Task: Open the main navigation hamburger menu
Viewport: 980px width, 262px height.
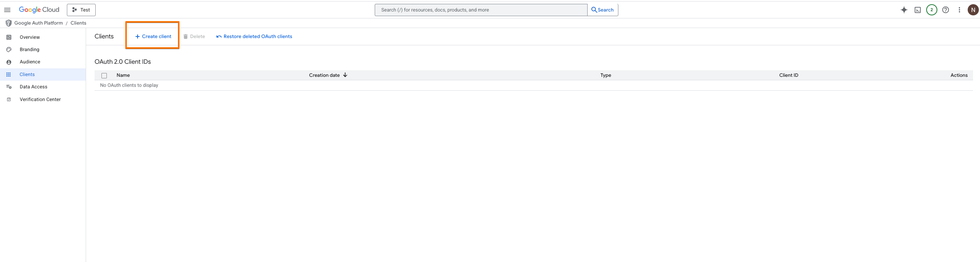Action: pos(7,10)
